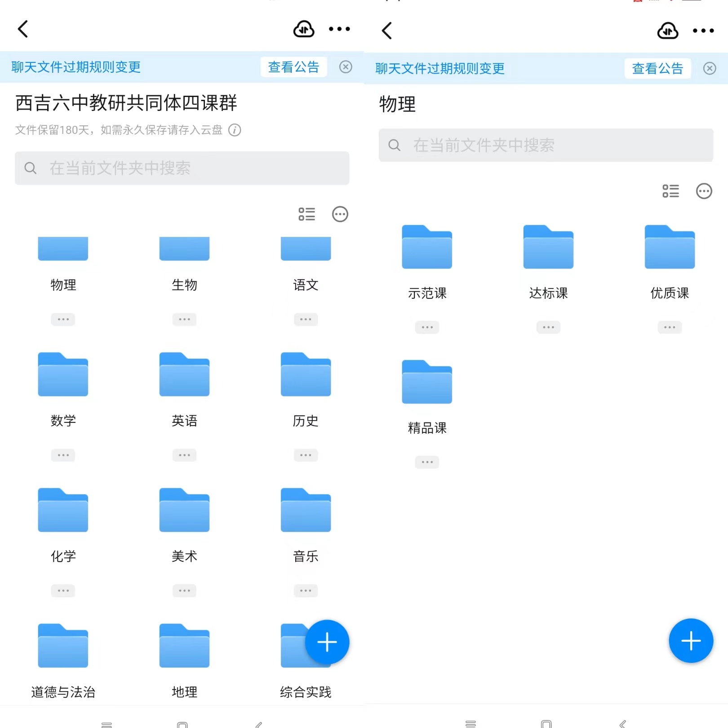728x728 pixels.
Task: Switch to list view in 物理 folder
Action: 670,191
